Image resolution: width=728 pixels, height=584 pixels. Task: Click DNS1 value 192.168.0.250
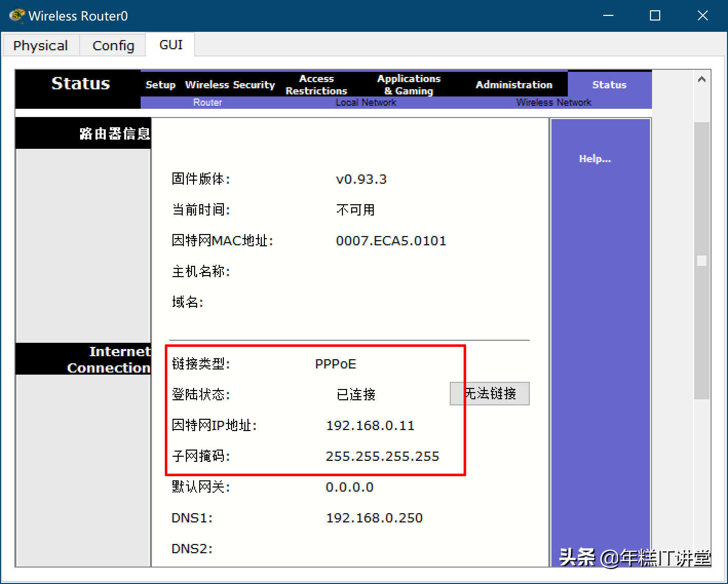(374, 518)
